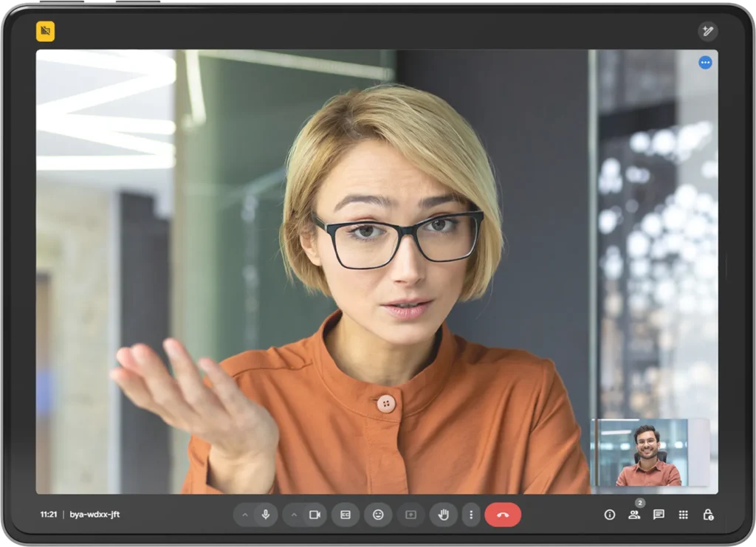
Task: Open the visual effects wand icon
Action: 708,31
